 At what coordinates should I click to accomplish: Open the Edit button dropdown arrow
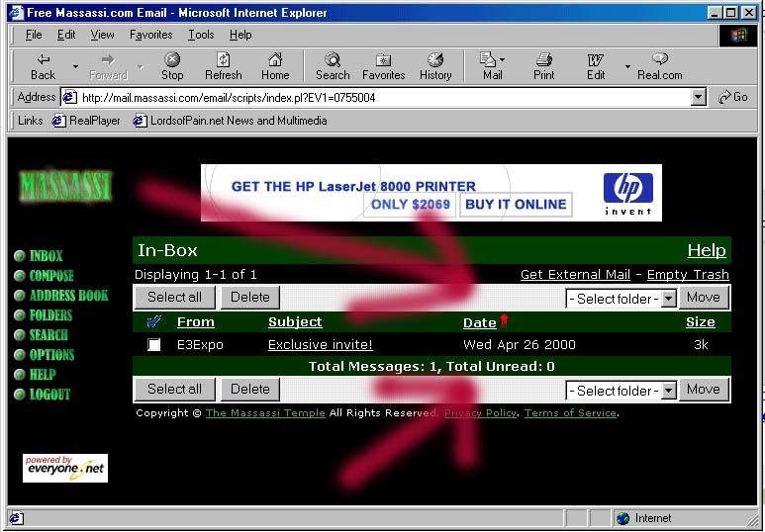click(627, 67)
